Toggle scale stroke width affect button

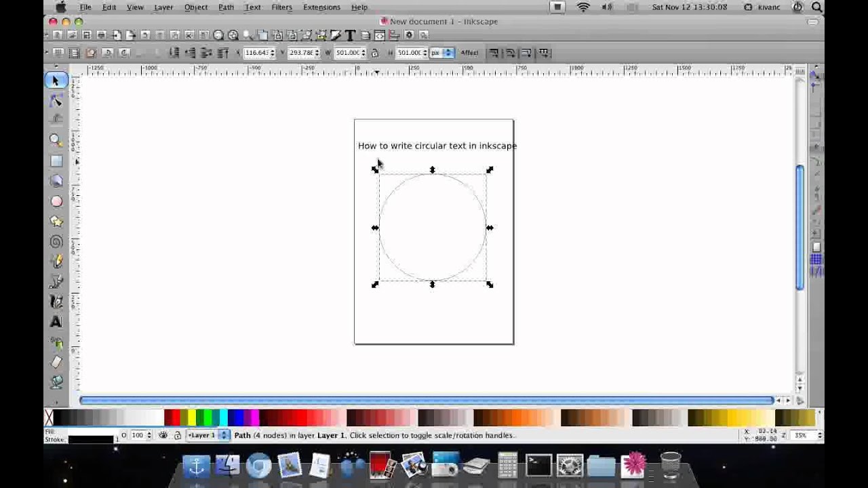coord(493,53)
